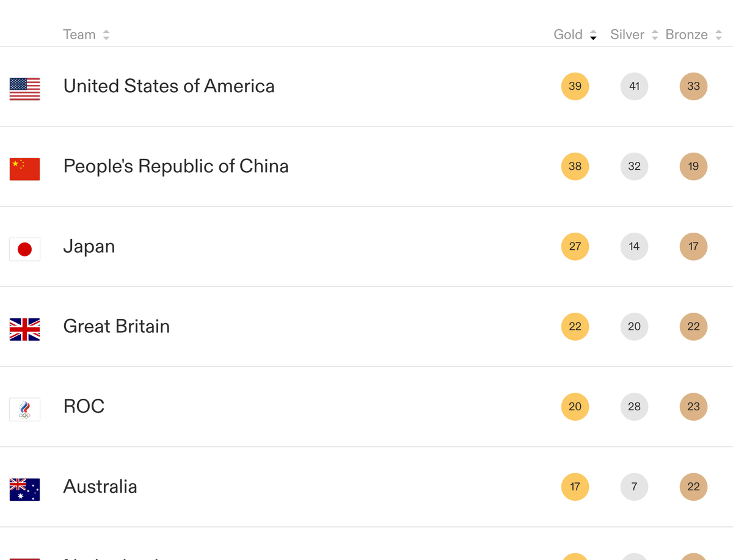
Task: Select the Team column header label
Action: (x=79, y=35)
